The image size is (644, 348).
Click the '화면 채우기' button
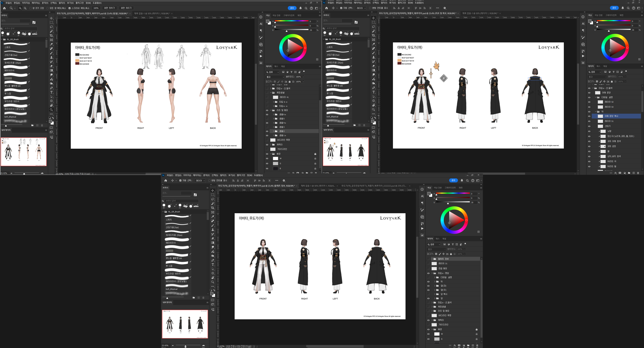point(126,8)
